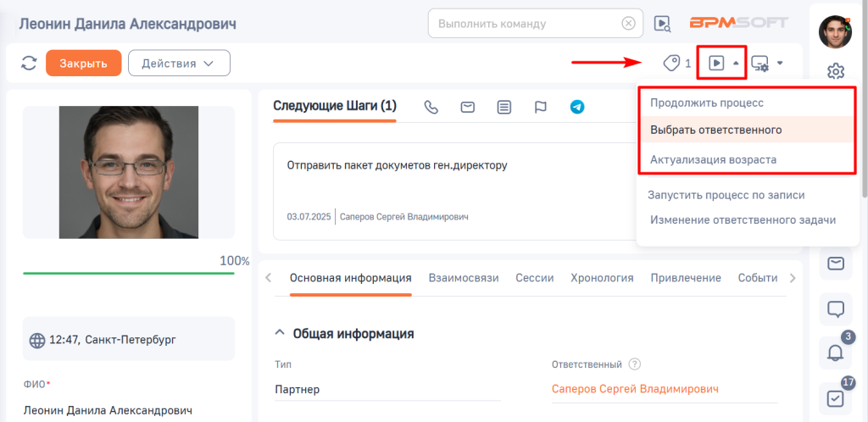Collapse the run process menu arrow
Viewport: 868px width, 422px height.
[x=736, y=63]
